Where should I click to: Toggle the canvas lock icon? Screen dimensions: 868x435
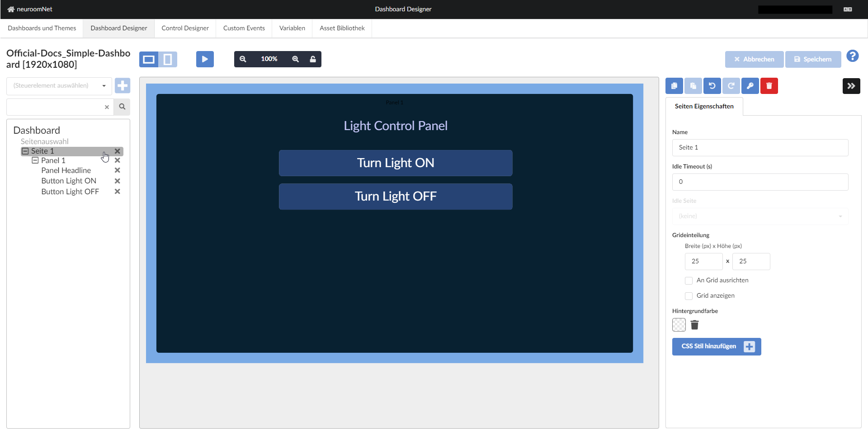pos(313,59)
